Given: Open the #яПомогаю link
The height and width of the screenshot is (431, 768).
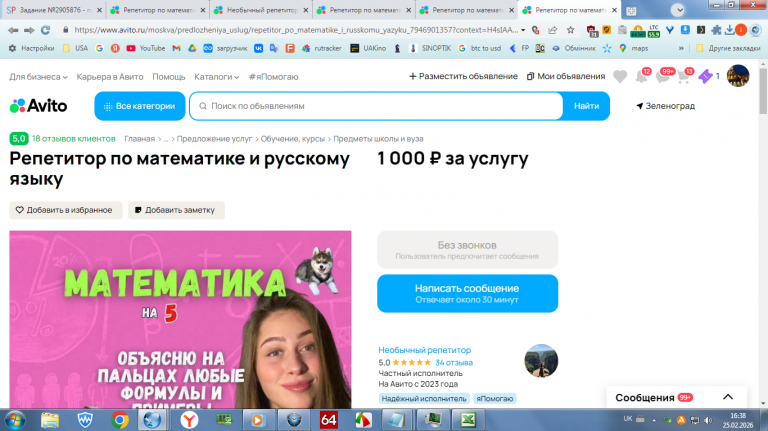Looking at the screenshot, I should 273,77.
